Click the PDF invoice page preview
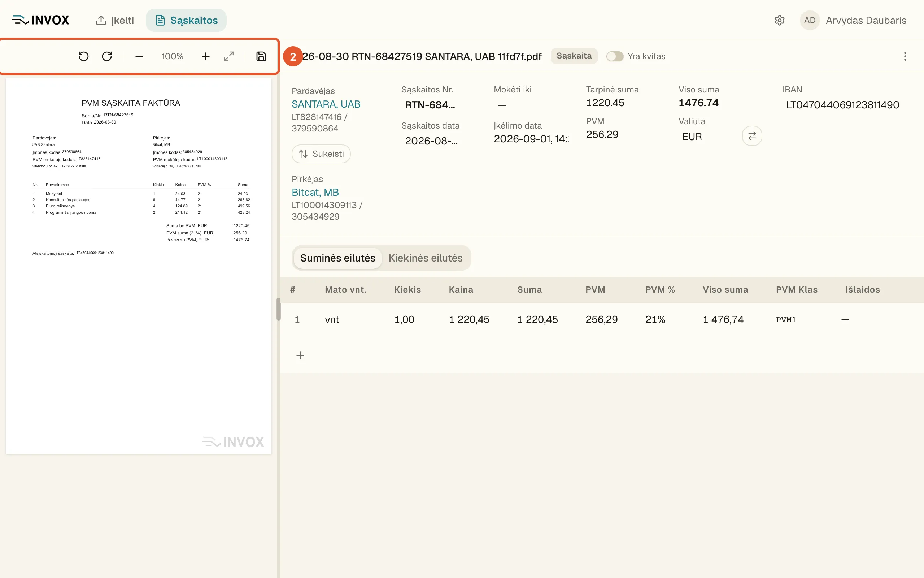Screen dimensions: 924x578 pyautogui.click(x=139, y=266)
